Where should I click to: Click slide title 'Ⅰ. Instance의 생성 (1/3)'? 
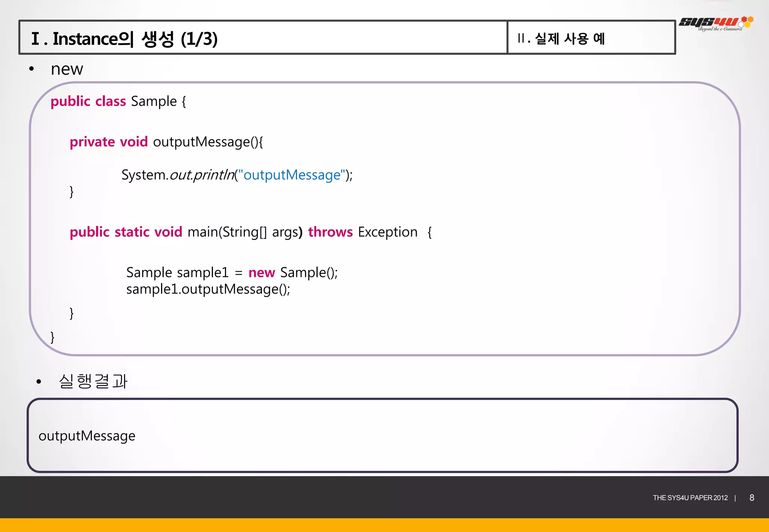(124, 39)
